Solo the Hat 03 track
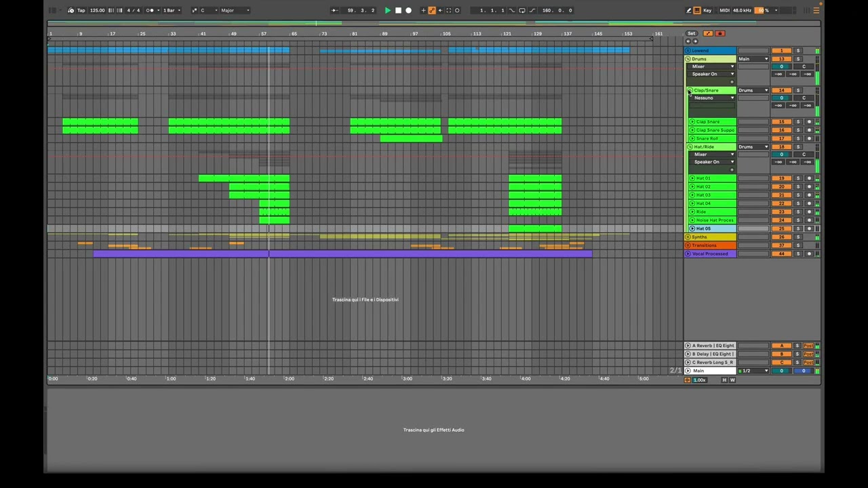868x488 pixels. tap(798, 195)
